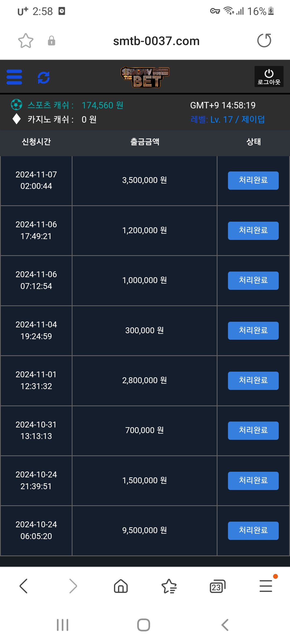Tap the address bar smtb-0037.com
Screen dimensions: 290x644
(156, 41)
